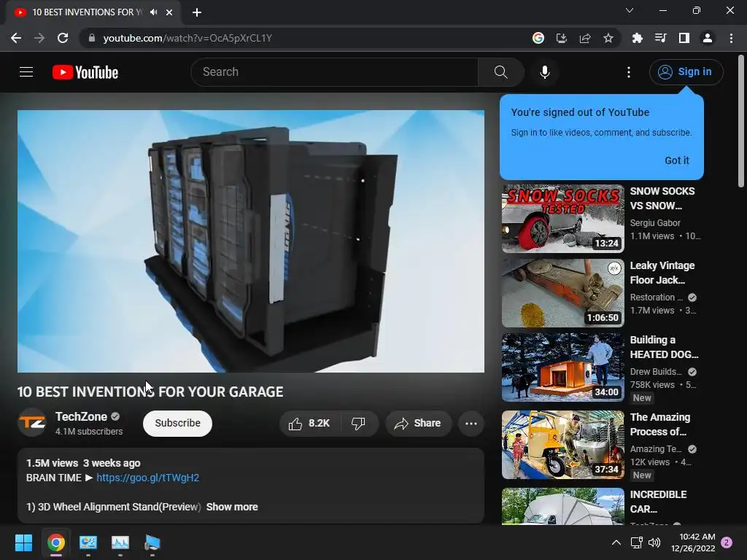
Task: Click in the YouTube Search field
Action: (334, 72)
